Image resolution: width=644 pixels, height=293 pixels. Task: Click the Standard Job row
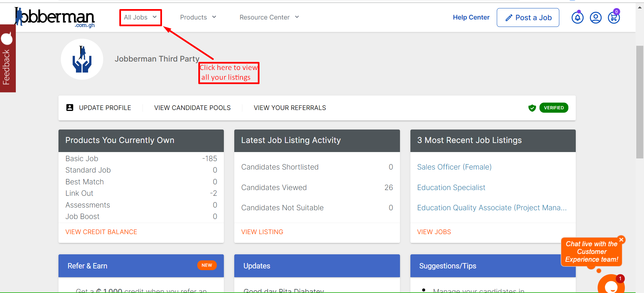coord(141,170)
